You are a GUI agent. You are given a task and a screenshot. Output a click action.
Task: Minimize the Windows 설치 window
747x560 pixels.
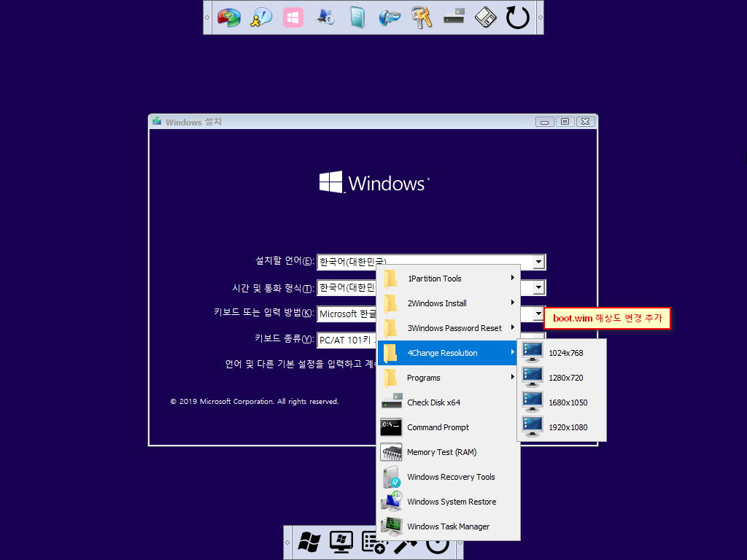[x=544, y=122]
